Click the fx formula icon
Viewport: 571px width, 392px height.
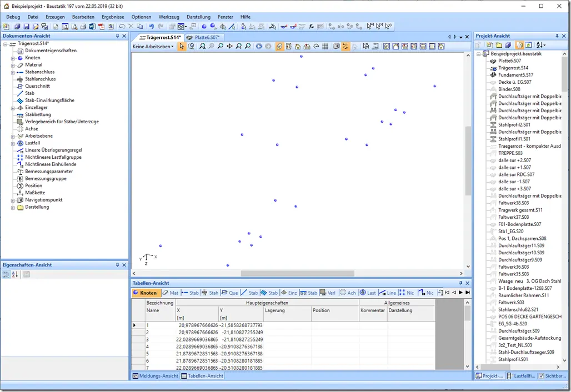pos(312,27)
